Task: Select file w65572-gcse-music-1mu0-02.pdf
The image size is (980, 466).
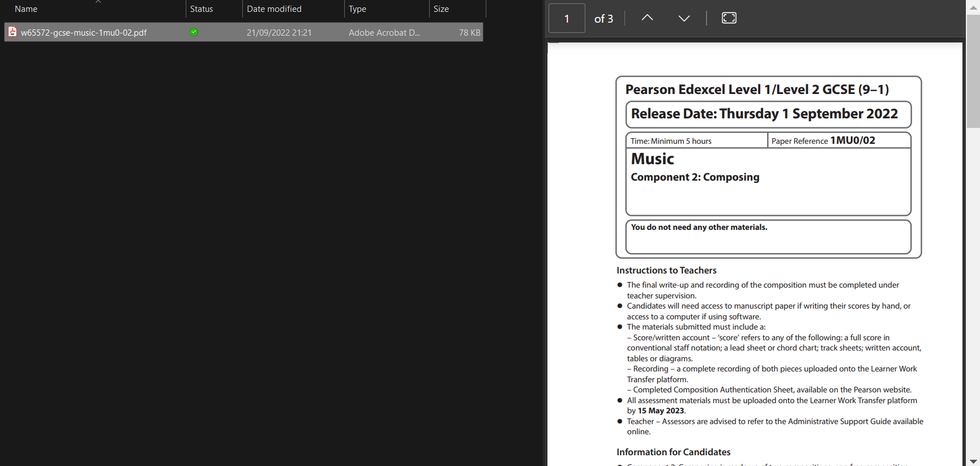Action: (243, 32)
